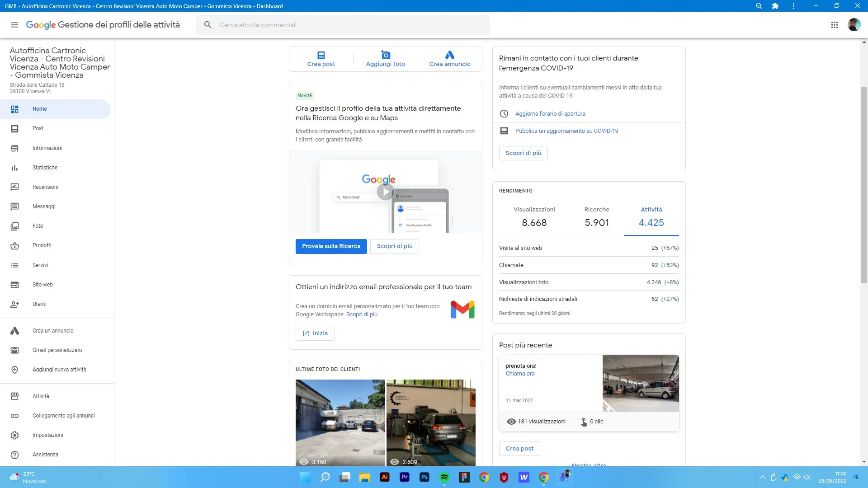The image size is (868, 488).
Task: Click Aggiorna l'orario di apertura link
Action: point(550,114)
